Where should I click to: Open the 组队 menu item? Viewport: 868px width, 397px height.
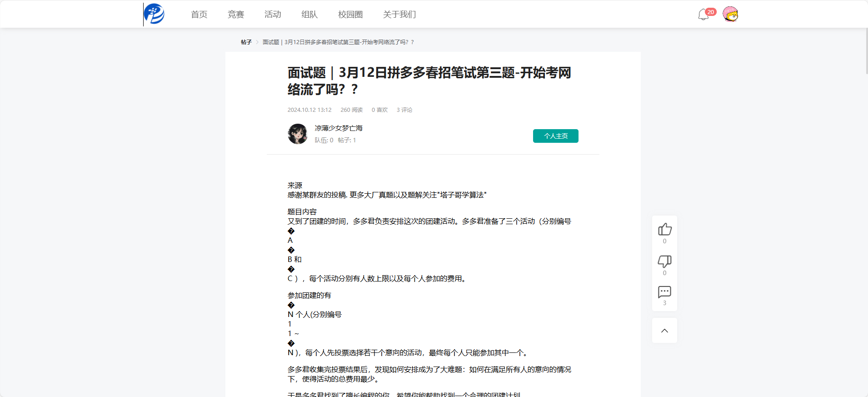point(309,15)
